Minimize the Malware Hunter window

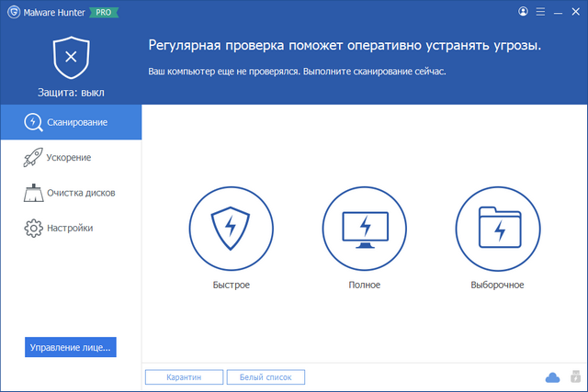[558, 11]
